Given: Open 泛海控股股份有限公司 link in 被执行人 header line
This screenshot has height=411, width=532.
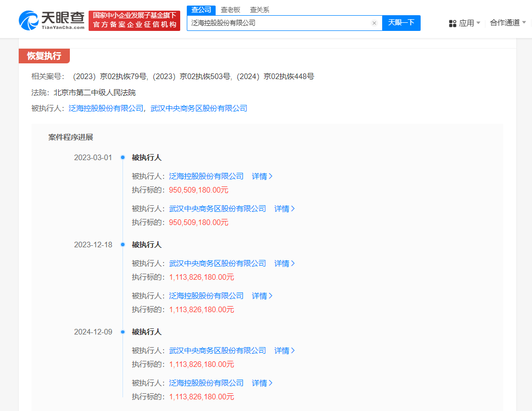Looking at the screenshot, I should click(x=106, y=108).
